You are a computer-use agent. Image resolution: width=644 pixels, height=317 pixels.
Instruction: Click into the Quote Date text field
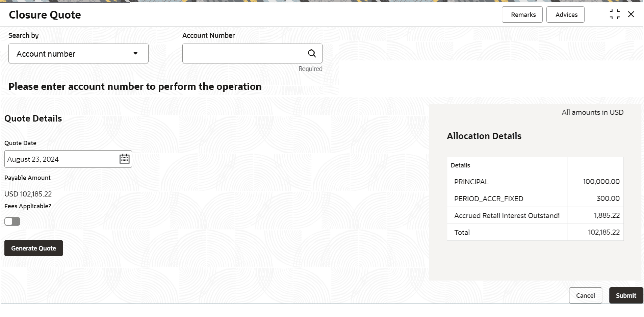(61, 159)
